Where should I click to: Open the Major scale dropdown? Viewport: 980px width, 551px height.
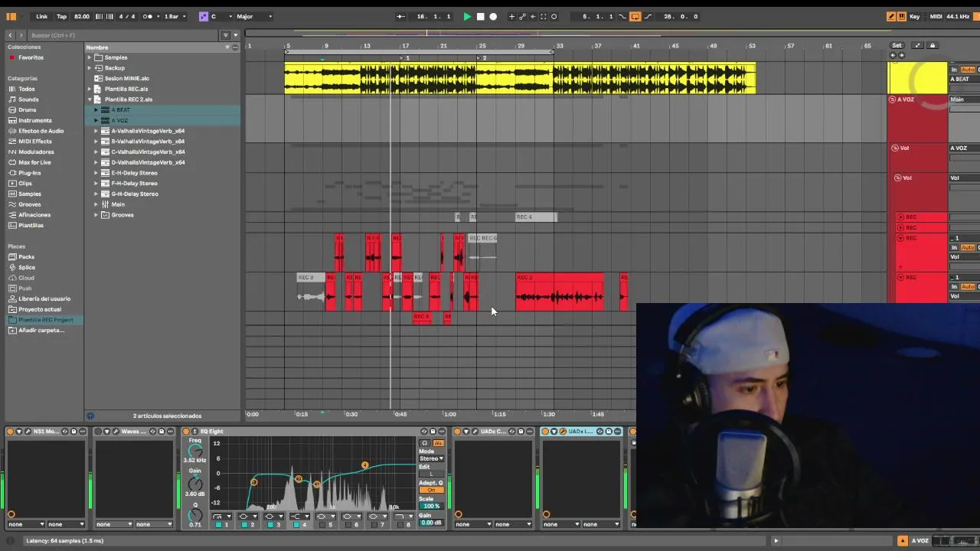[x=254, y=16]
